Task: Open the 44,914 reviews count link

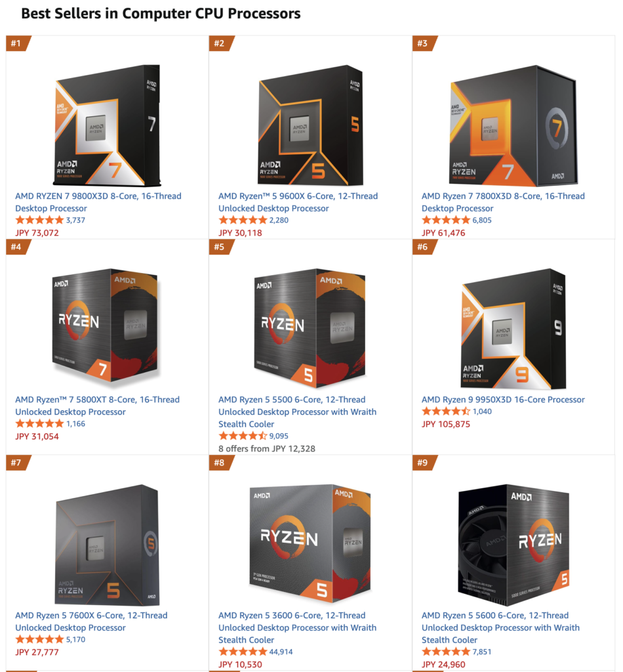Action: 281,652
